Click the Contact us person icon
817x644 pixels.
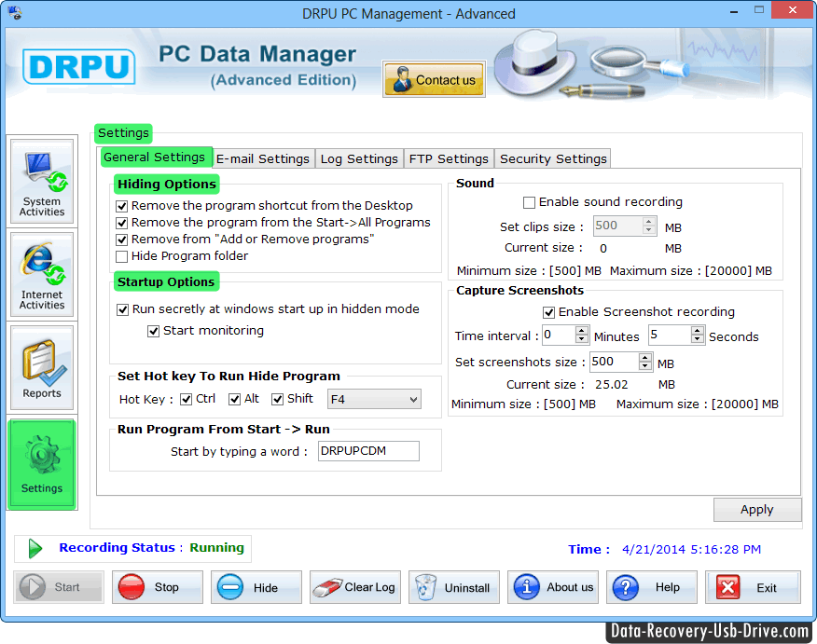(401, 79)
